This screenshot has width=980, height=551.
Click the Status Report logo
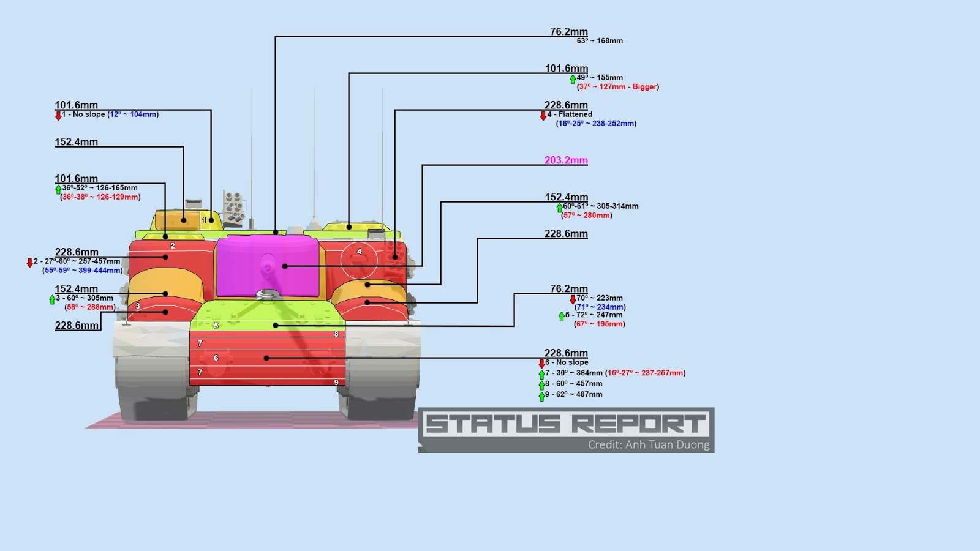[566, 424]
